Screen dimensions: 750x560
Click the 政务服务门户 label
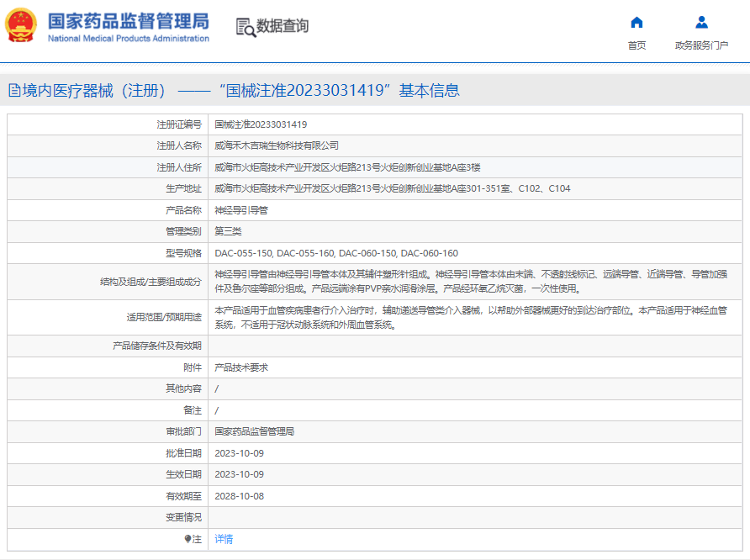[x=701, y=45]
